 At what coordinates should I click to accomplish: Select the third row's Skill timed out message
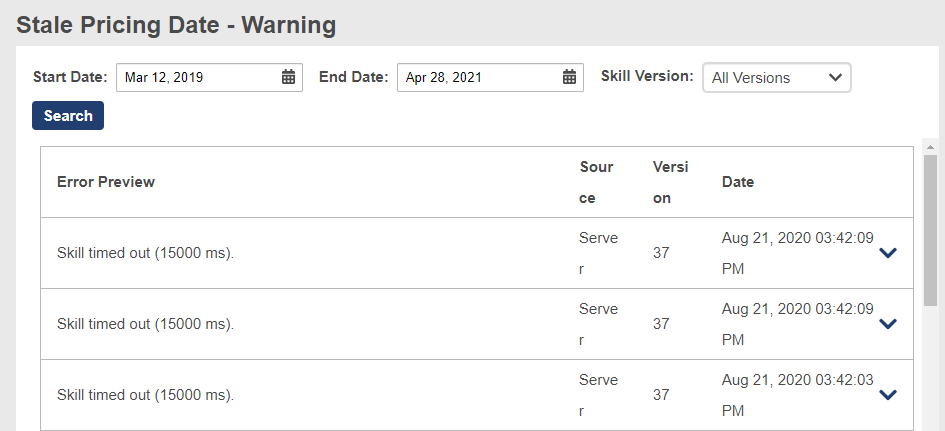click(145, 395)
